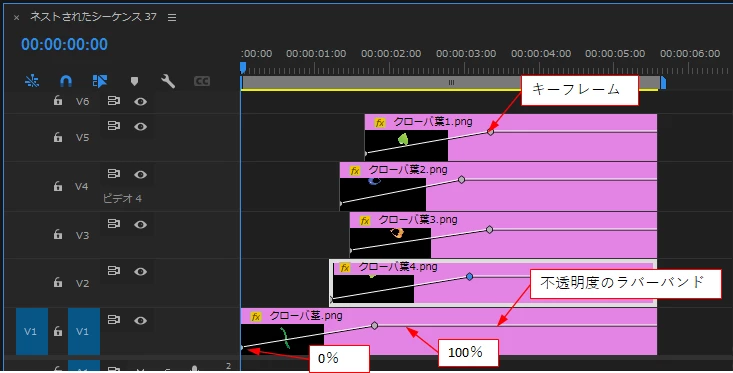Toggle sync lock for V4

(114, 174)
